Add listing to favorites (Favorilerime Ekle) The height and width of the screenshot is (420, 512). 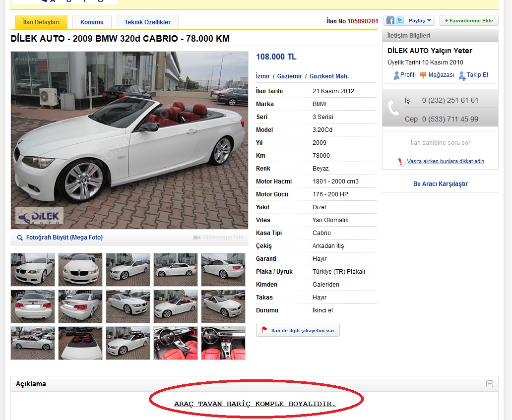[469, 20]
